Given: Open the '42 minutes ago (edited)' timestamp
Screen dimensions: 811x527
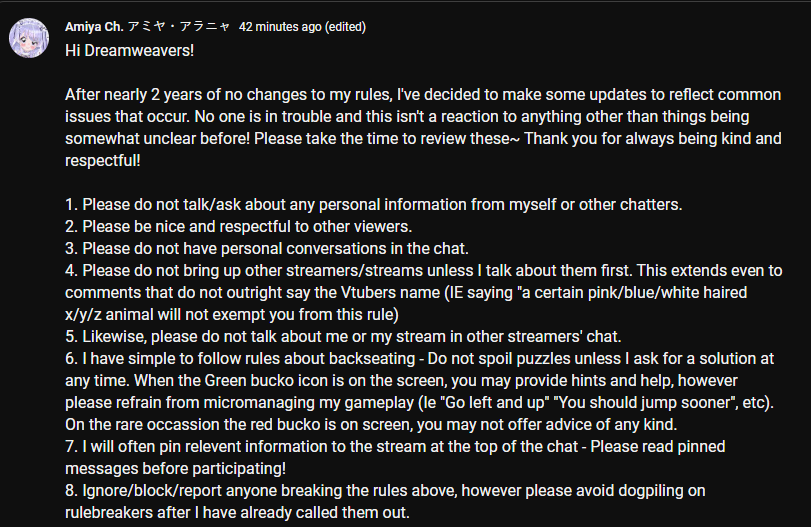Looking at the screenshot, I should pyautogui.click(x=302, y=26).
